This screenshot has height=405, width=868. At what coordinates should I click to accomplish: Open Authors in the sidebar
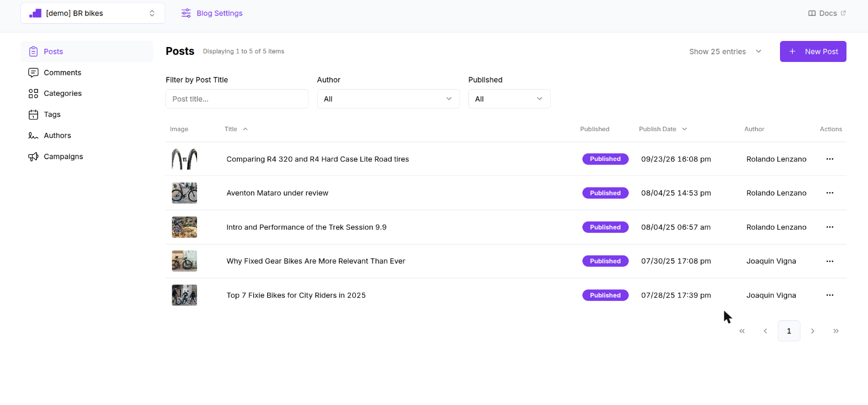coord(87,136)
